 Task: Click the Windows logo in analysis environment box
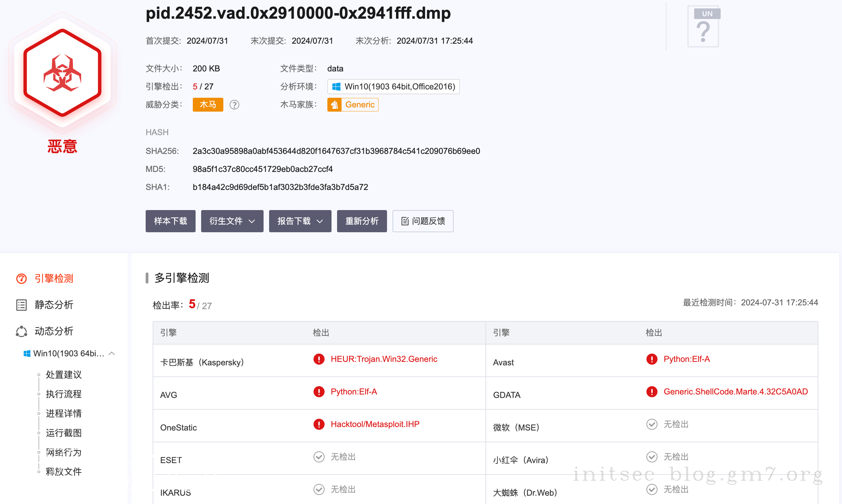pyautogui.click(x=336, y=87)
